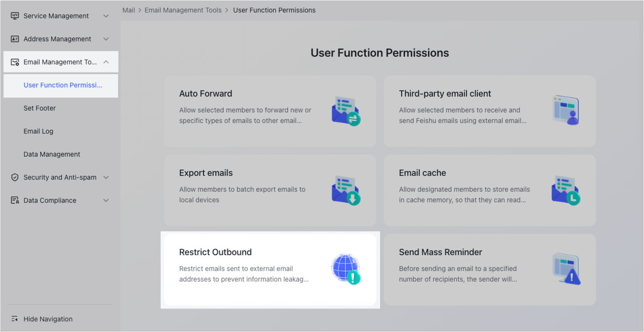Click the User Function Permissions page heading

(380, 53)
